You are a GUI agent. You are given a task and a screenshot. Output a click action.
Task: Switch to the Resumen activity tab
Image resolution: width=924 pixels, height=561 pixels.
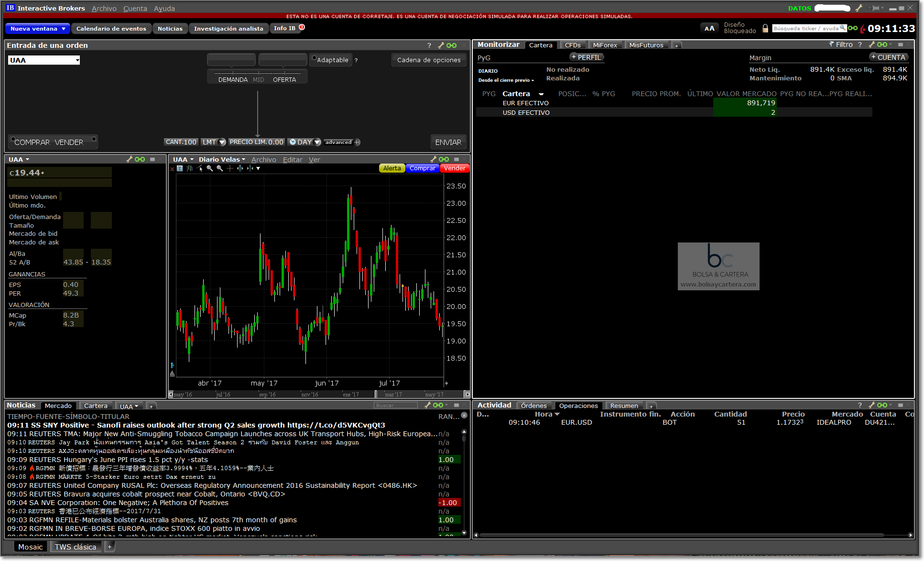tap(624, 406)
